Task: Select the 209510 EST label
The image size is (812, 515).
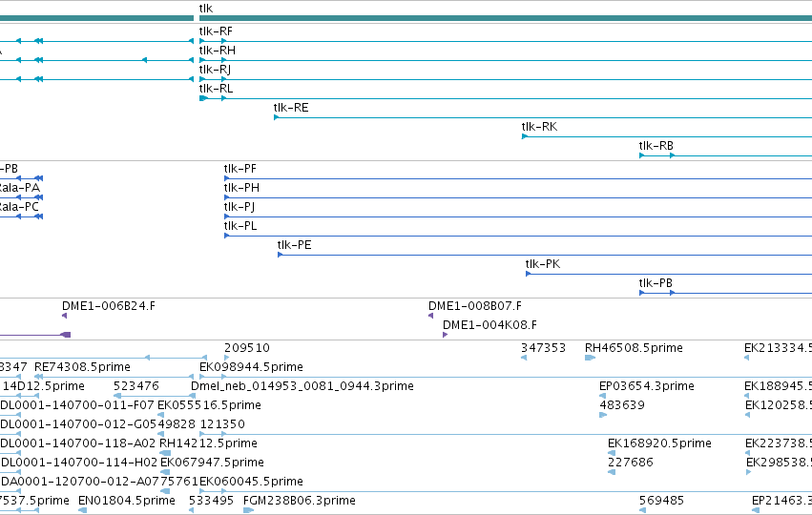Action: (x=247, y=348)
